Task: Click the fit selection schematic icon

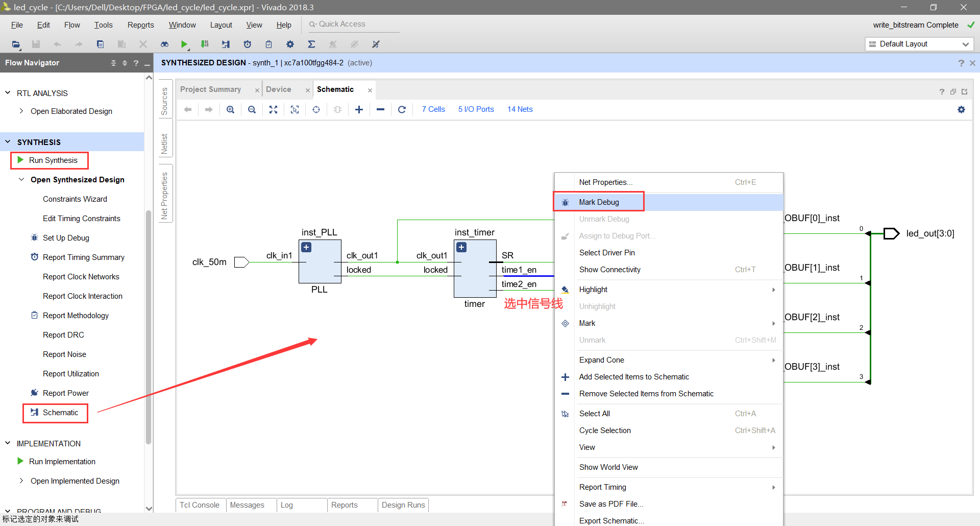Action: [295, 109]
